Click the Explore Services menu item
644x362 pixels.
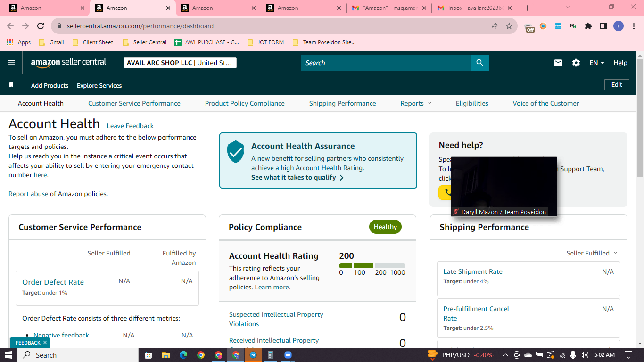click(x=99, y=85)
